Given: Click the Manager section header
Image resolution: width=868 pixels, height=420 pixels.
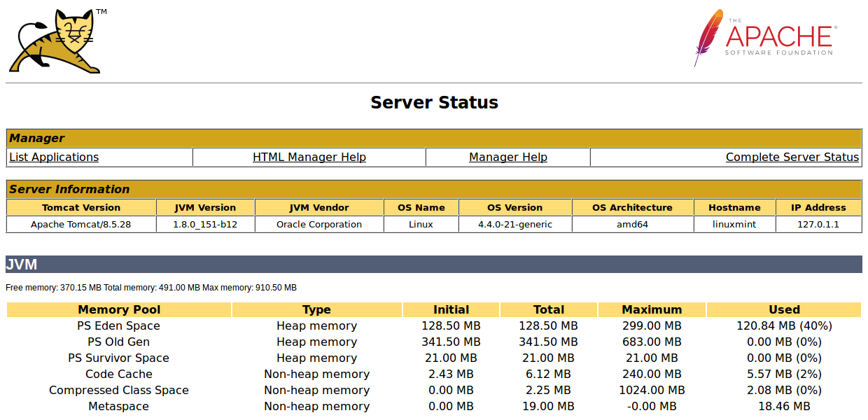Looking at the screenshot, I should pyautogui.click(x=434, y=138).
